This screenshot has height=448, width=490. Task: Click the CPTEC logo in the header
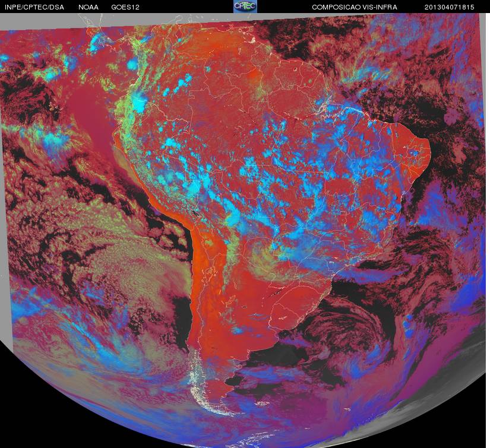(245, 7)
